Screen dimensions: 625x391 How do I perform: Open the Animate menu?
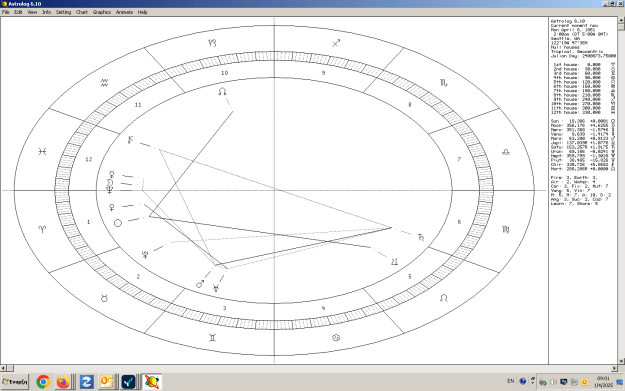point(124,12)
